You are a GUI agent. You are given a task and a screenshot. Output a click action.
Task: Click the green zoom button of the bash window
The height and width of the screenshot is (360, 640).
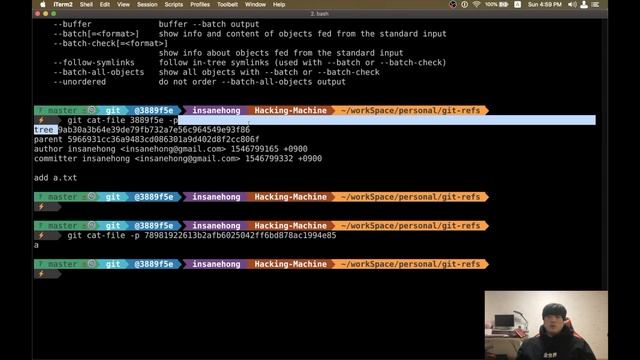pos(53,13)
